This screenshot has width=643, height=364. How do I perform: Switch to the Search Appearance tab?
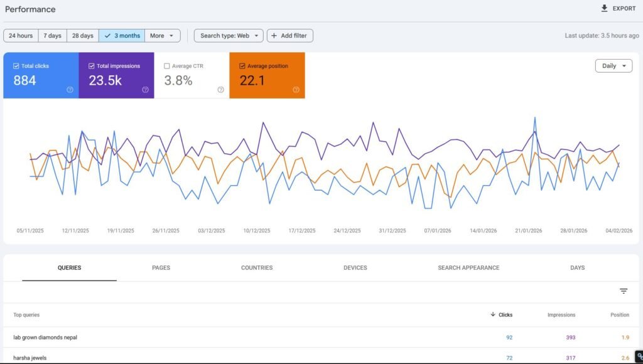pyautogui.click(x=468, y=268)
